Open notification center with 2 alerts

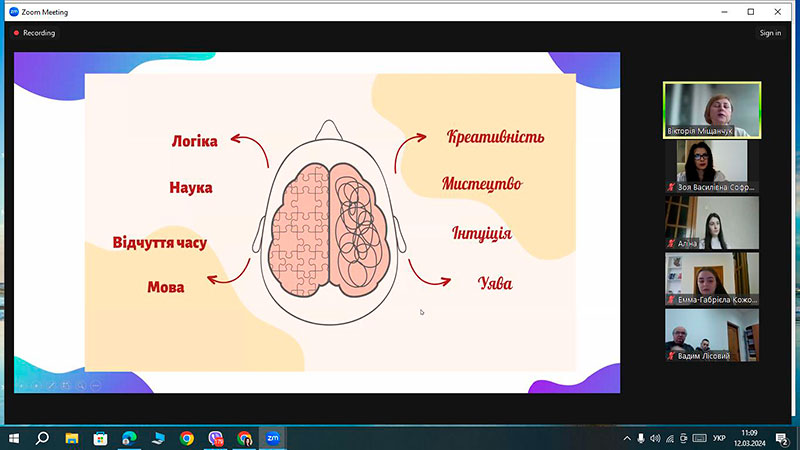[x=782, y=438]
